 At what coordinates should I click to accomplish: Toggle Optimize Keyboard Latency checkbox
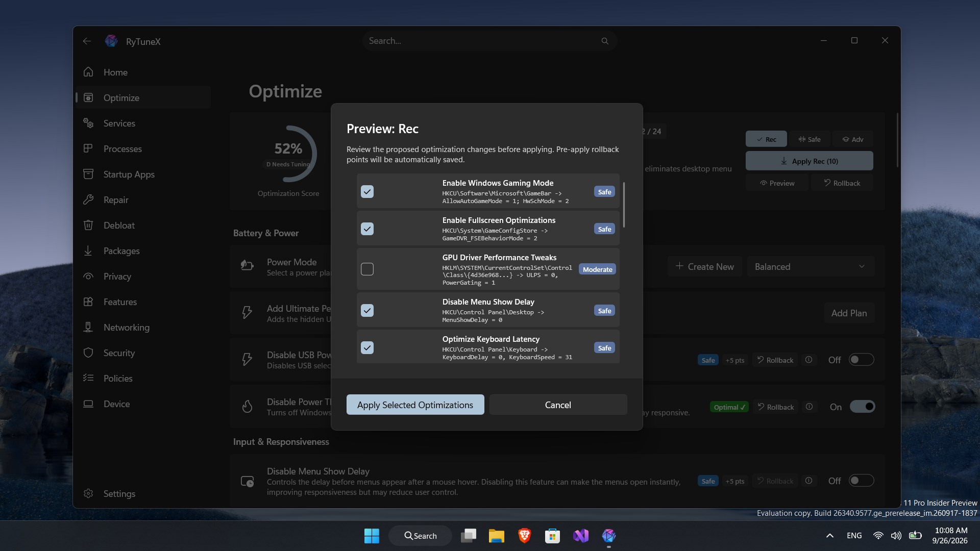tap(367, 347)
